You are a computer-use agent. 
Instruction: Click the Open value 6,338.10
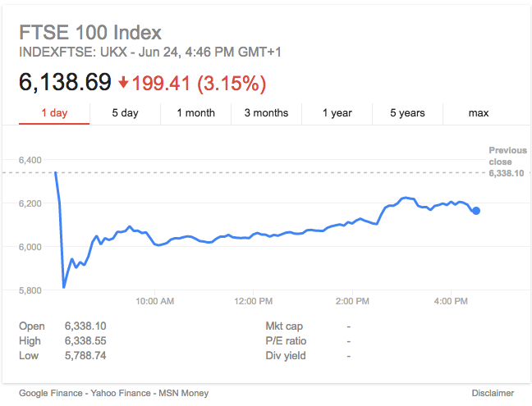85,326
